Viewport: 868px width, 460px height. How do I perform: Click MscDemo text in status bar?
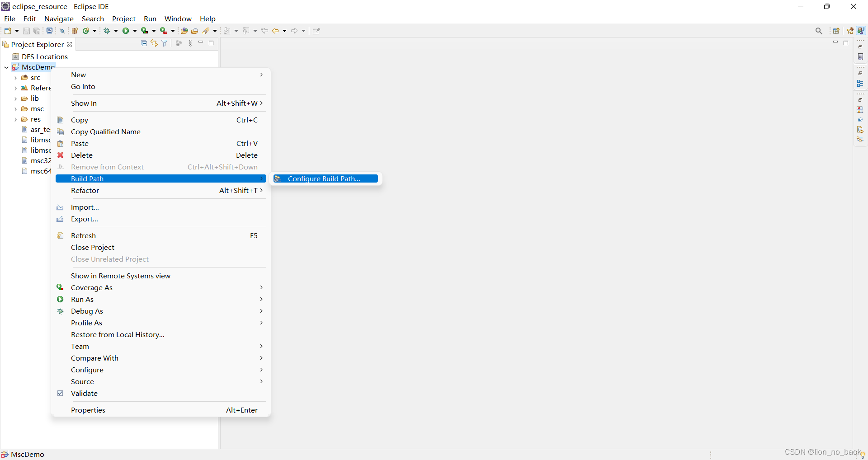28,454
